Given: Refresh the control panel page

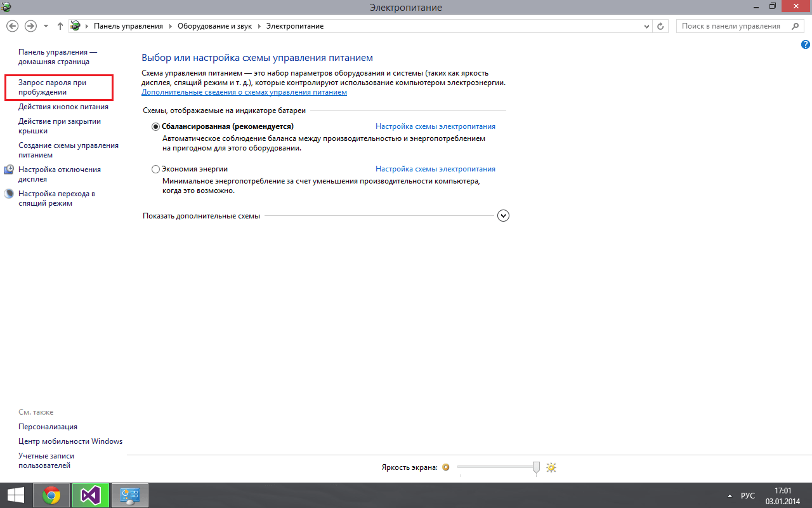Looking at the screenshot, I should pos(660,26).
